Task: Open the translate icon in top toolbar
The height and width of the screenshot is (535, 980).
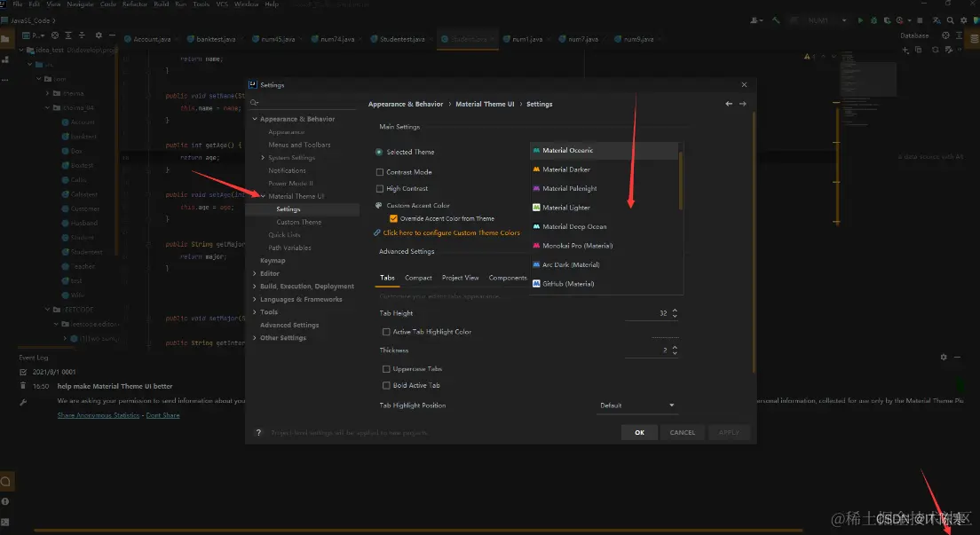Action: pos(937,20)
